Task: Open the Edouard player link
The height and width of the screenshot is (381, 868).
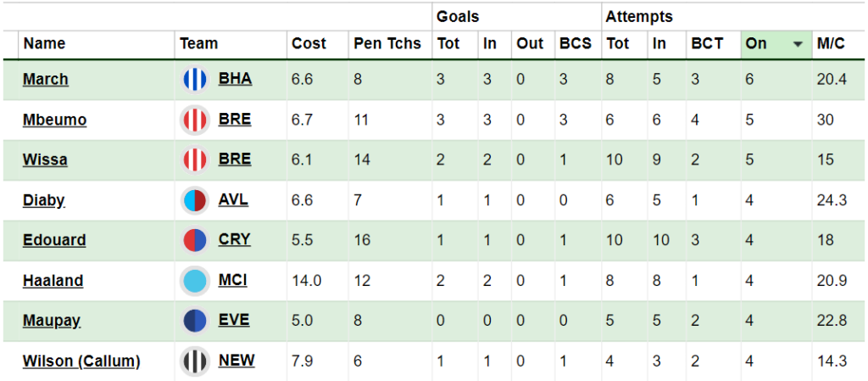Action: pos(54,240)
